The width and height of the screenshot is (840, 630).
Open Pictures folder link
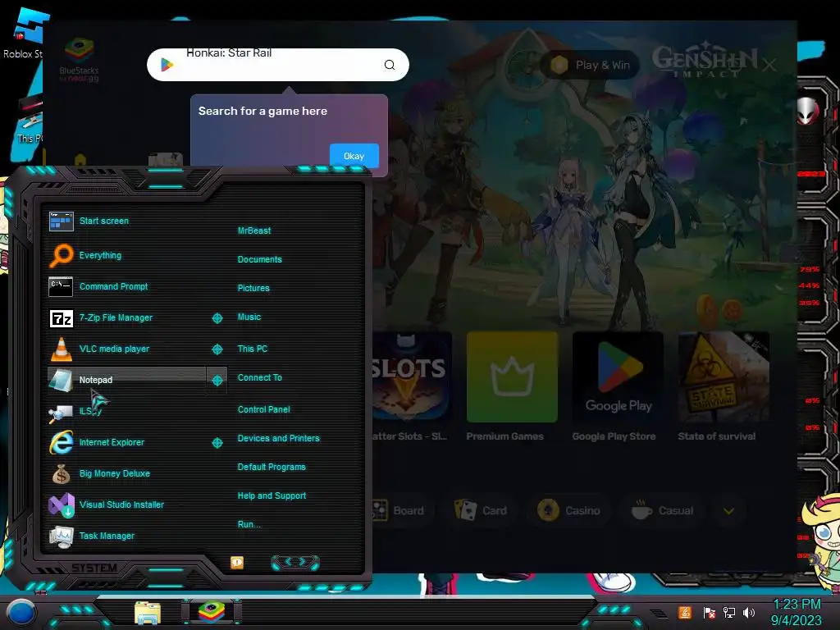coord(253,288)
